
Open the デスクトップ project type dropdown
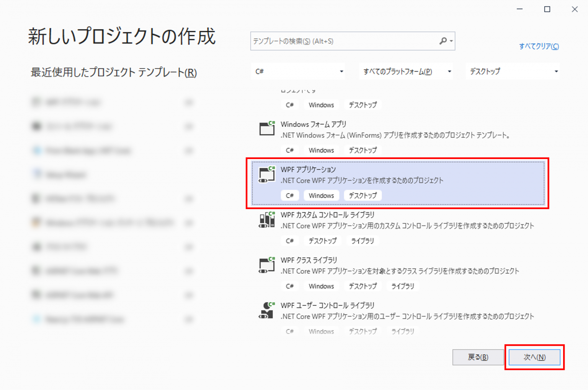coord(513,71)
